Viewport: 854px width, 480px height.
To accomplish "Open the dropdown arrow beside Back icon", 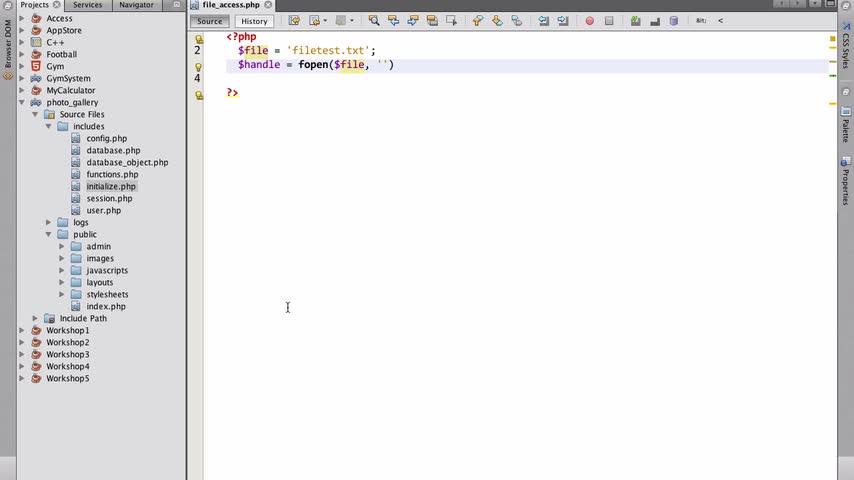I will (325, 21).
